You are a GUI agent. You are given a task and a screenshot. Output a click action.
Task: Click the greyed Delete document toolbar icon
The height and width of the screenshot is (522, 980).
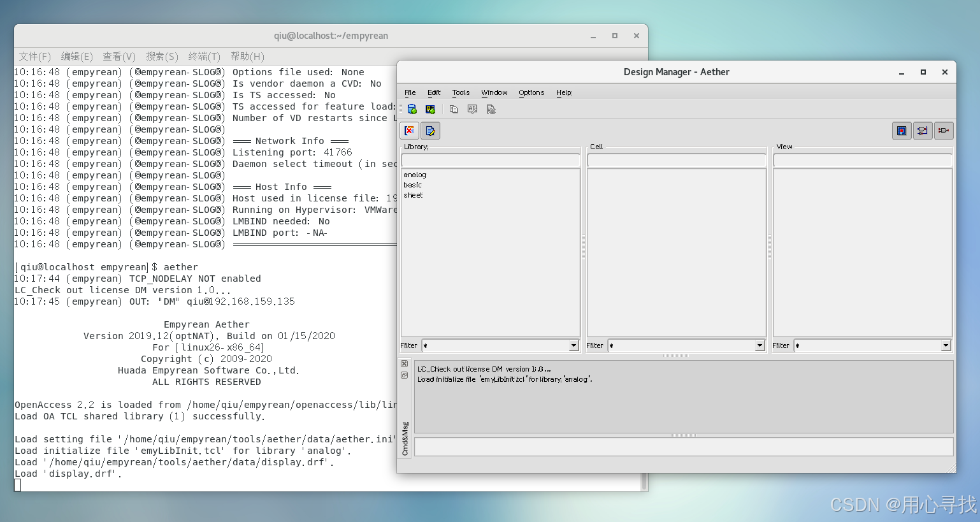tap(491, 109)
